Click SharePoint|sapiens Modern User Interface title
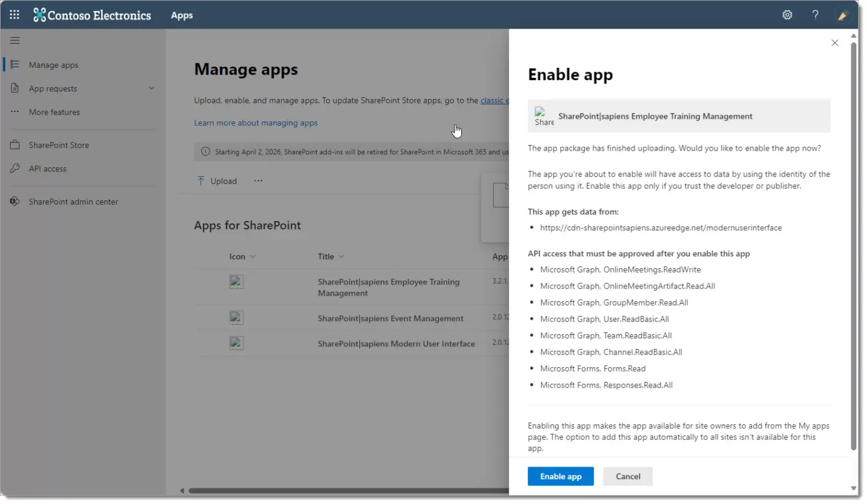867x504 pixels. point(396,343)
